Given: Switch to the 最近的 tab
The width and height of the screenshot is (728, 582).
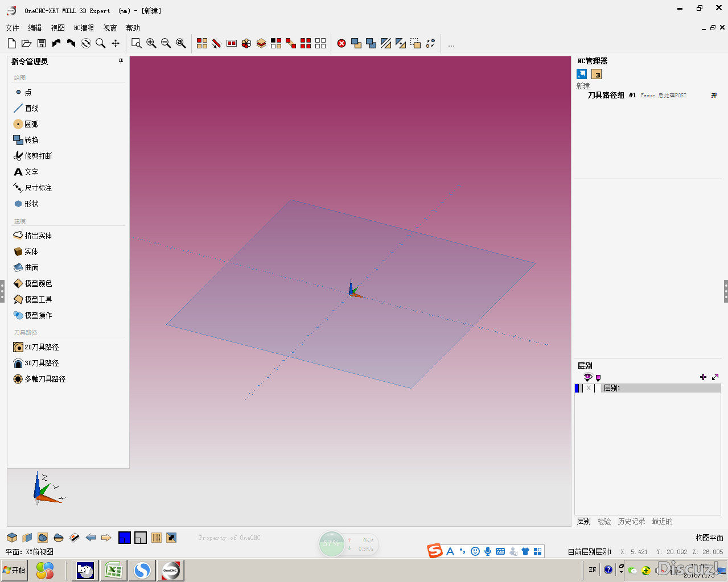Looking at the screenshot, I should click(x=662, y=521).
